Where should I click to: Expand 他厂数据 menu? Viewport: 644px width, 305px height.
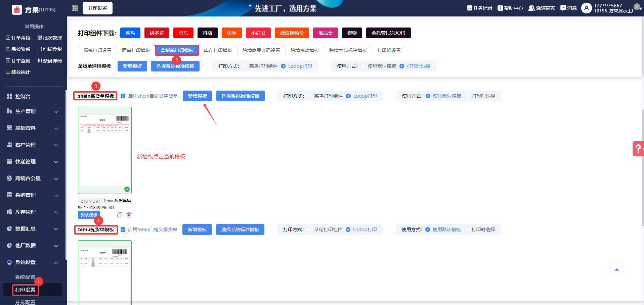coord(33,246)
